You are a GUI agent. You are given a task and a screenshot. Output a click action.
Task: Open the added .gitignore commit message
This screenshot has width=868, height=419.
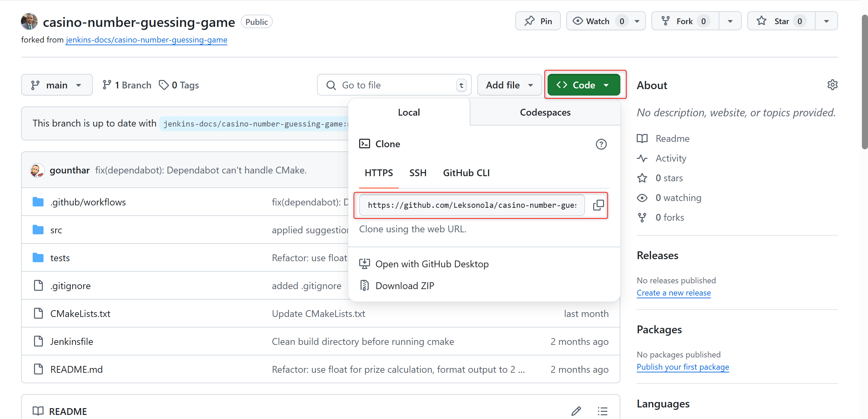pos(306,286)
